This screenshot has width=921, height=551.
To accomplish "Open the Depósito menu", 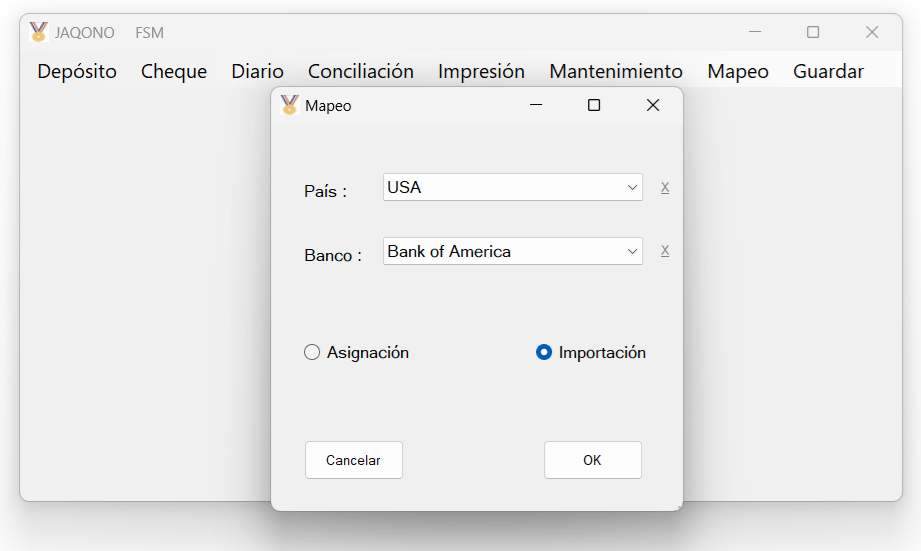I will click(x=77, y=71).
